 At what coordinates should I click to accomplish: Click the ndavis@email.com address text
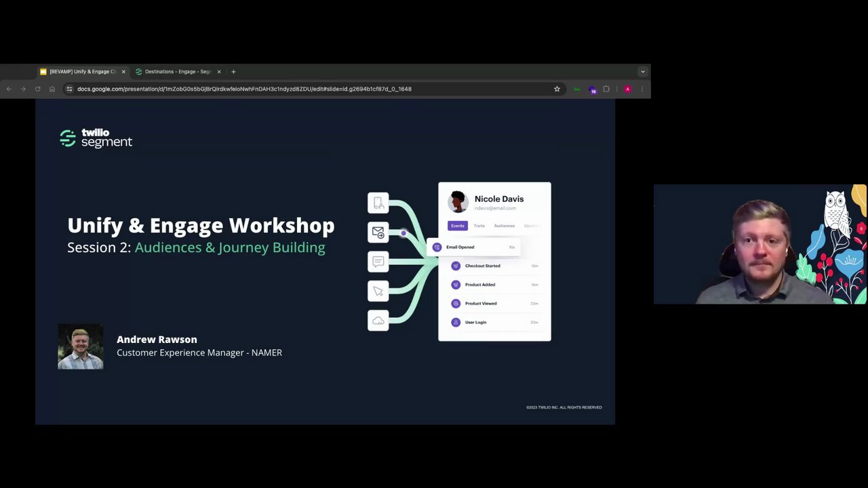[x=495, y=208]
